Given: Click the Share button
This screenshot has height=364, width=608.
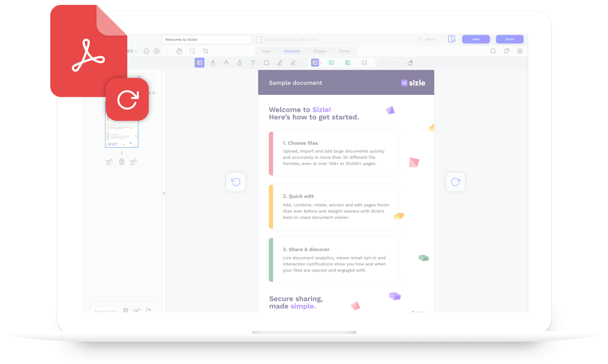Looking at the screenshot, I should coord(510,40).
